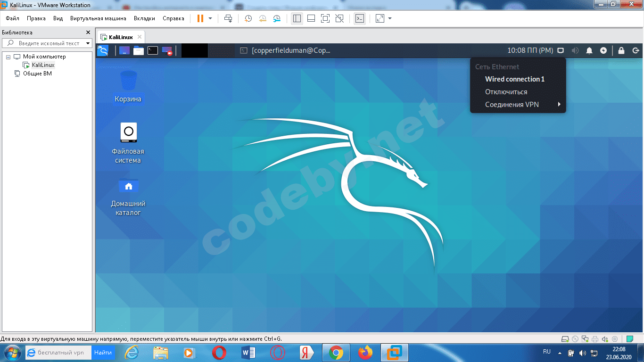Screen dimensions: 644x362
Task: Toggle the thumbnail bar view button
Action: (311, 18)
